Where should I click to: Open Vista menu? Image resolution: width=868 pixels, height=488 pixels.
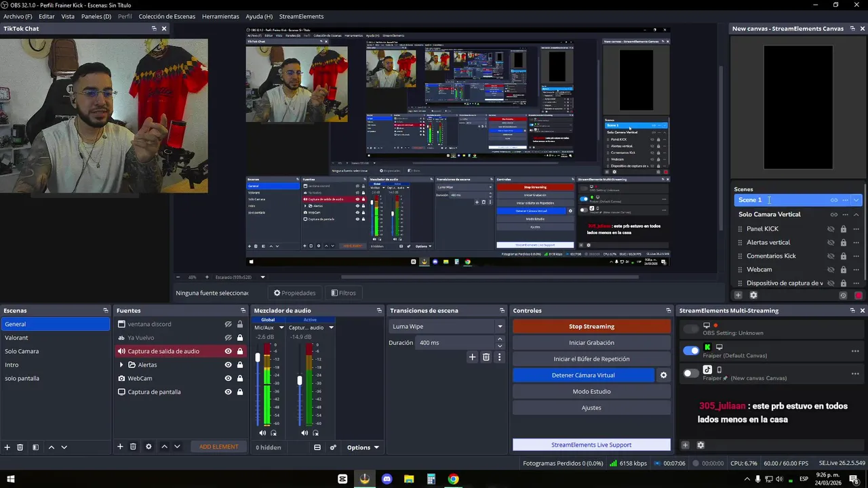click(x=68, y=16)
